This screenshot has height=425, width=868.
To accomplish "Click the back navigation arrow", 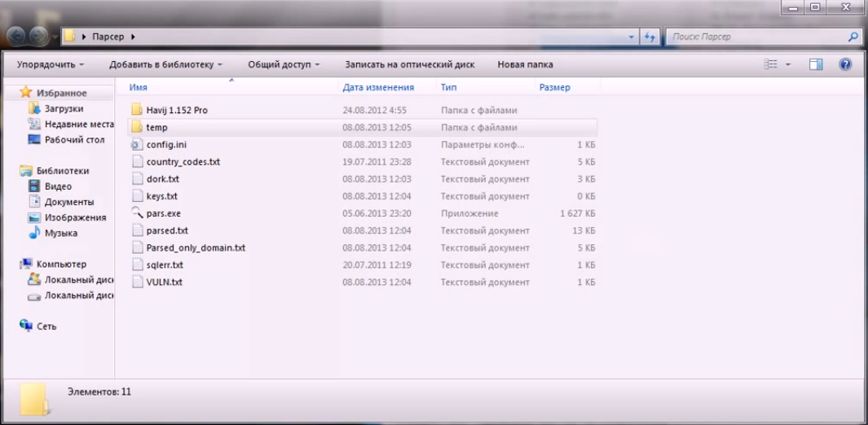I will (15, 37).
